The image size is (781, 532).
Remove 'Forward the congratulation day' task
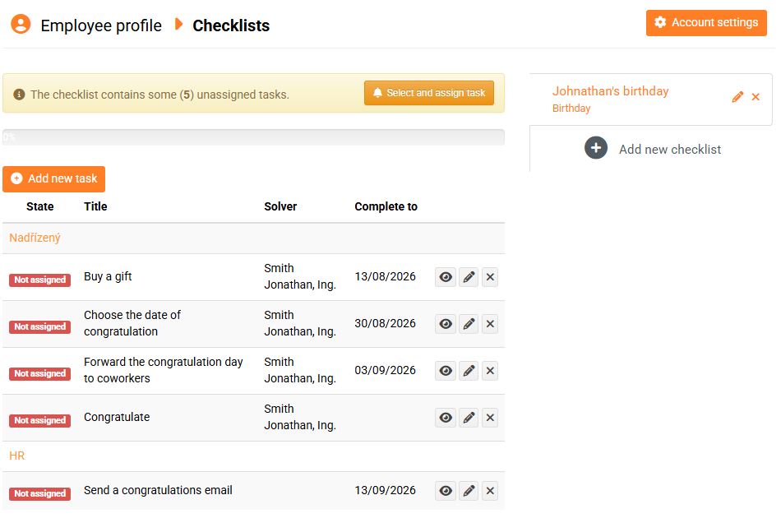pyautogui.click(x=490, y=371)
